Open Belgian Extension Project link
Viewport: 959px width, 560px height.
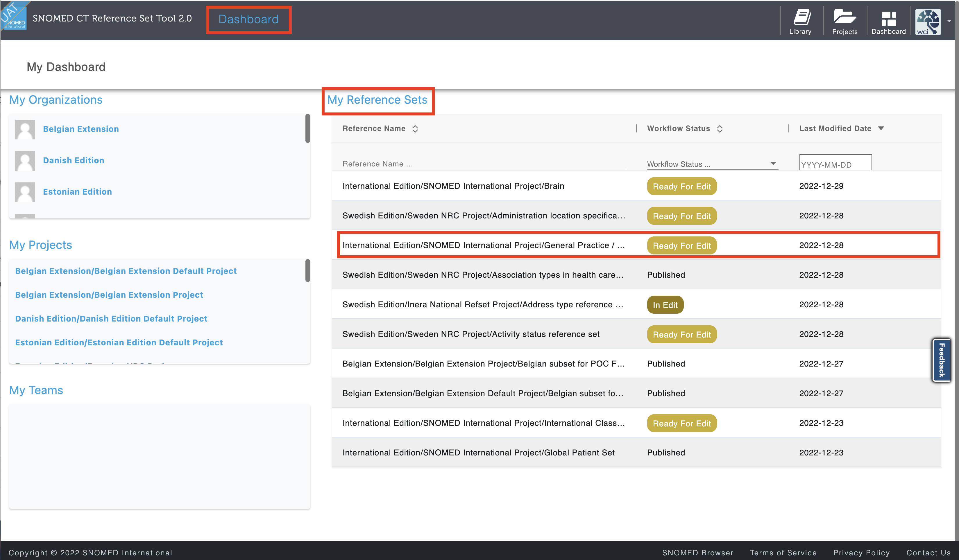109,295
